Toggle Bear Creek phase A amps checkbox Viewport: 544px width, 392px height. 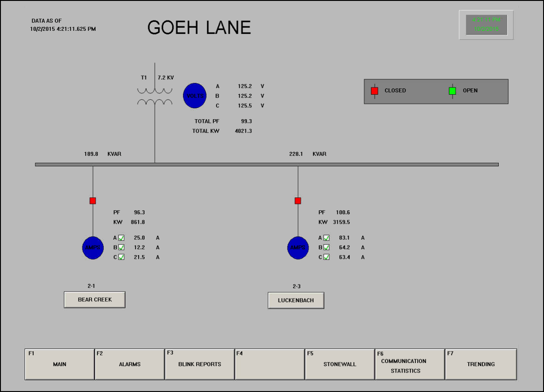coord(121,238)
